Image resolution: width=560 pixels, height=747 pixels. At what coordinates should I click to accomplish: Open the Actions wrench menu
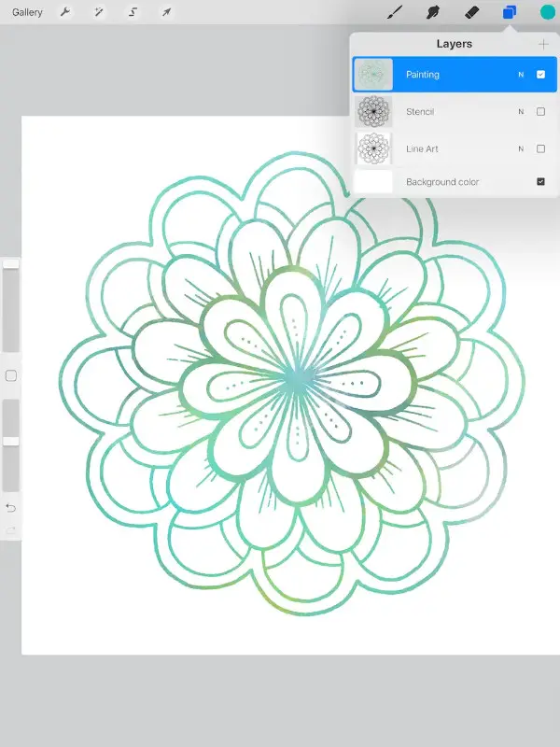65,12
